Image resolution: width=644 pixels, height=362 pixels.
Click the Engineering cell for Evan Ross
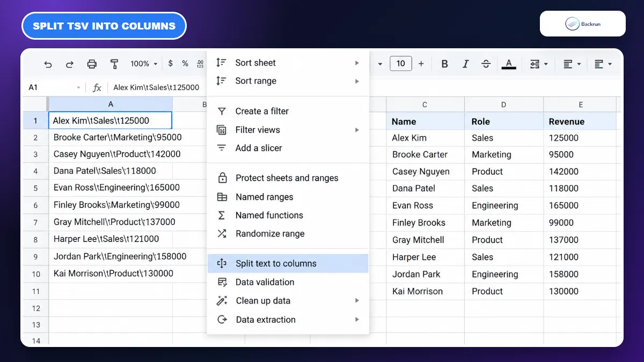[x=504, y=205]
